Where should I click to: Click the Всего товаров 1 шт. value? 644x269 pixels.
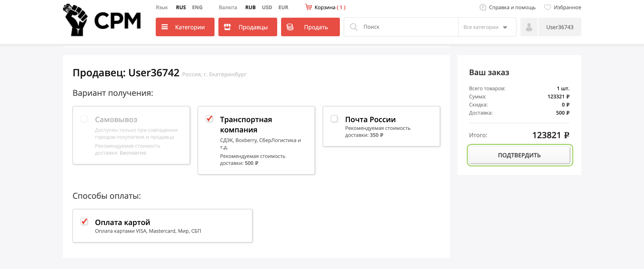(x=563, y=88)
